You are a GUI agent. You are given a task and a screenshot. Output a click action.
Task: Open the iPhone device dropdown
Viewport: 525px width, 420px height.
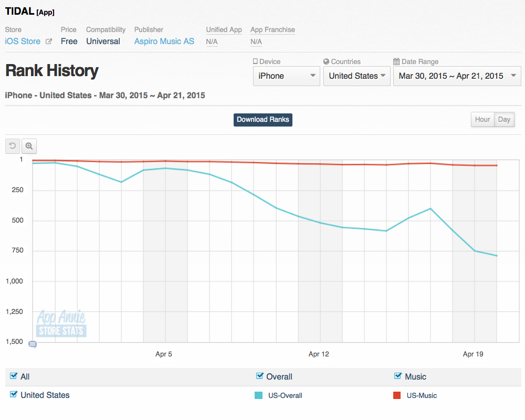[x=287, y=76]
